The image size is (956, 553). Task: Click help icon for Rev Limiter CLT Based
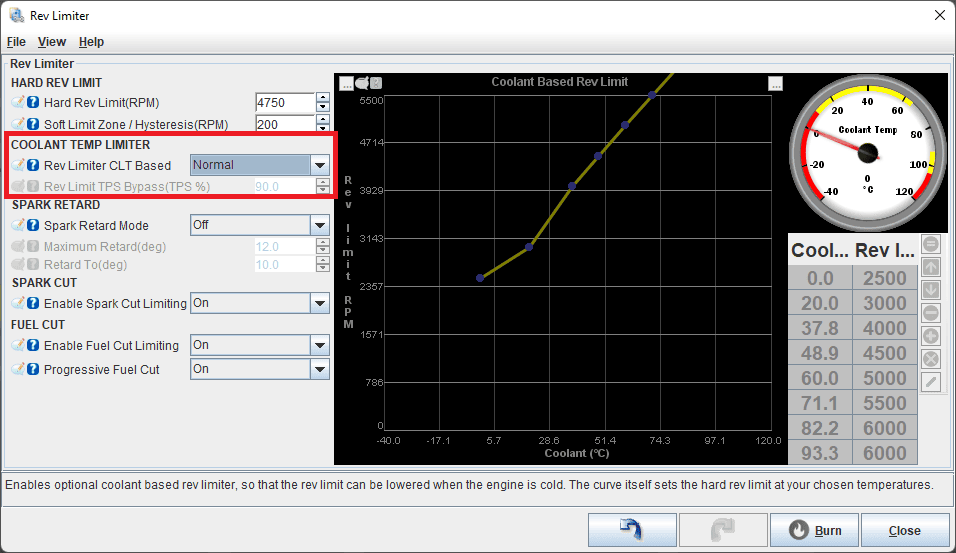tap(34, 165)
